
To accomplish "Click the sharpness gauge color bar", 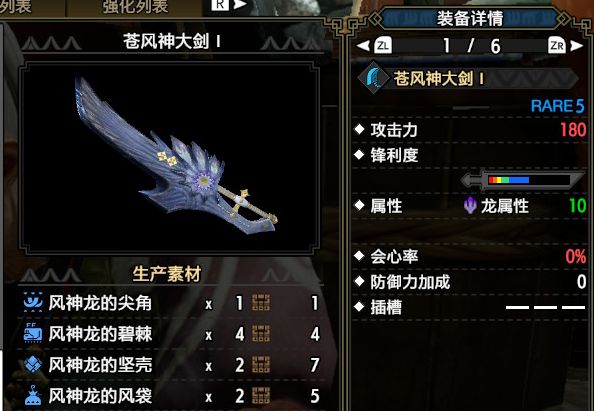I will 509,180.
